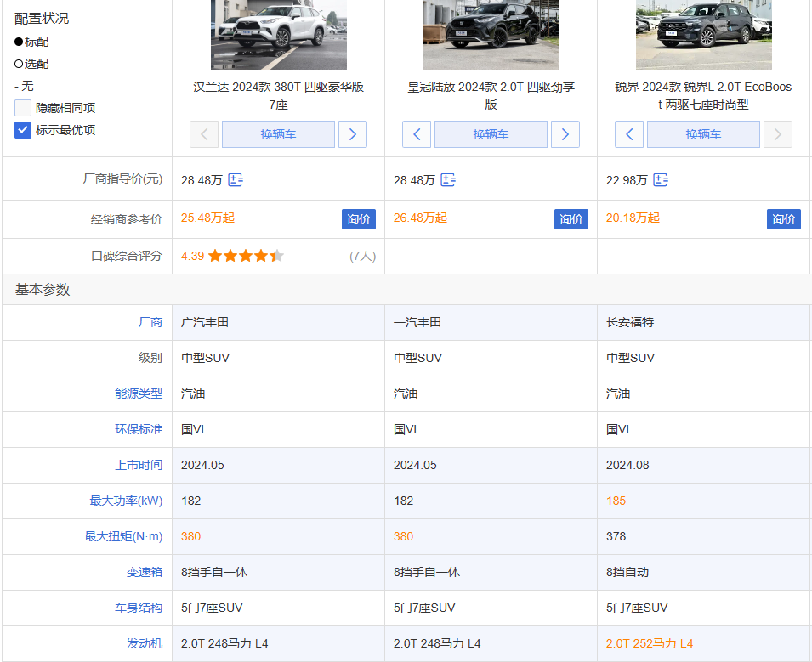Open 锐界 2024款 锐界L EcoBoost title
Image resolution: width=812 pixels, height=662 pixels.
click(x=703, y=96)
